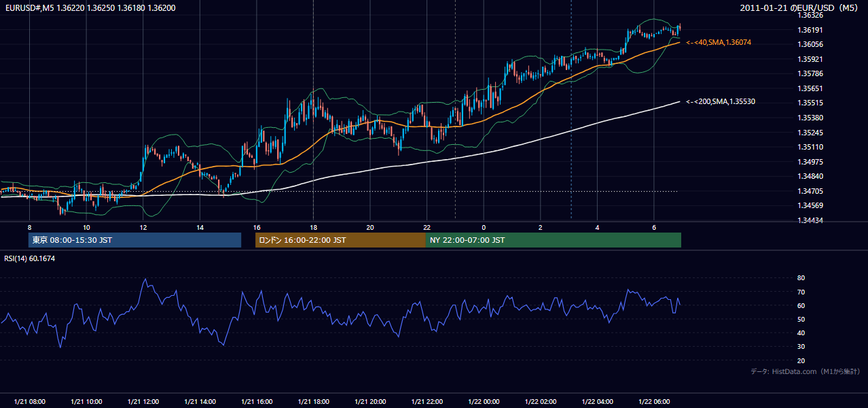Click hour tick 8 under price chart

(x=29, y=227)
